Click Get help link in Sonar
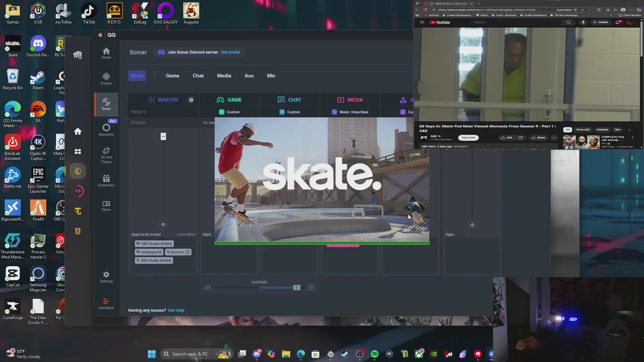 pos(176,310)
